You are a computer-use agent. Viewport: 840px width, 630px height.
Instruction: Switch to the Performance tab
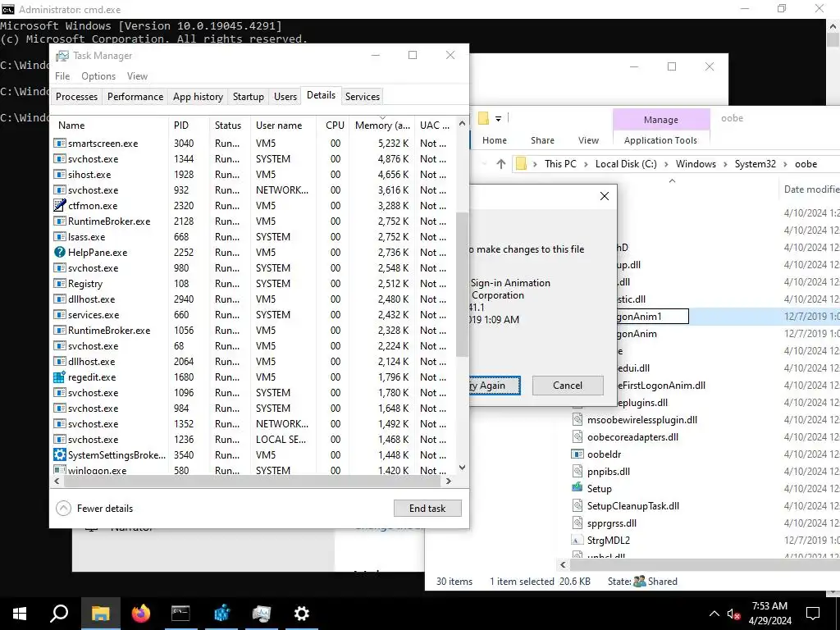pyautogui.click(x=135, y=97)
